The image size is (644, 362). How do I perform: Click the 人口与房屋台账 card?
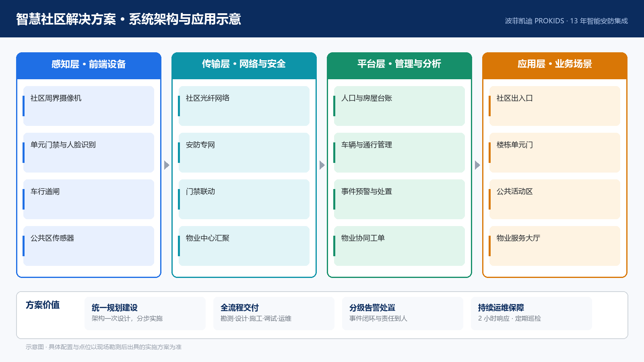click(x=399, y=106)
